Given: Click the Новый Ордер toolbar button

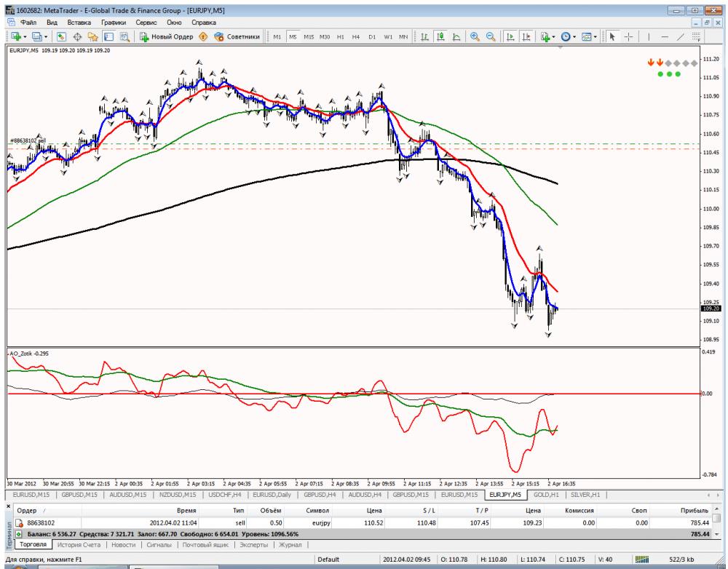Looking at the screenshot, I should click(x=166, y=36).
